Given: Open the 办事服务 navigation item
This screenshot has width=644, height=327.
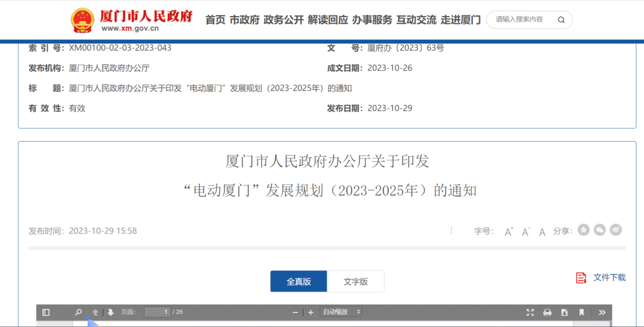Looking at the screenshot, I should [372, 20].
